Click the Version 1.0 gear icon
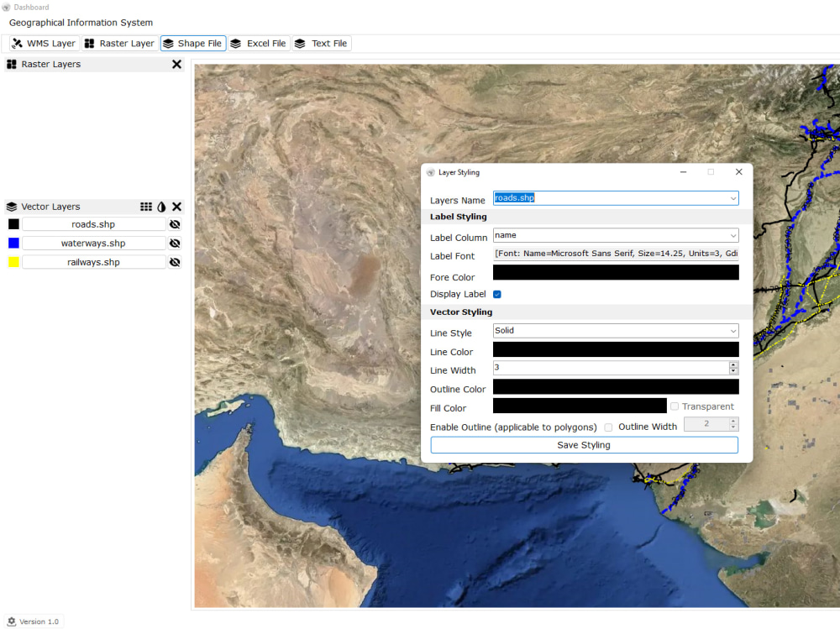The width and height of the screenshot is (840, 629). coord(11,621)
